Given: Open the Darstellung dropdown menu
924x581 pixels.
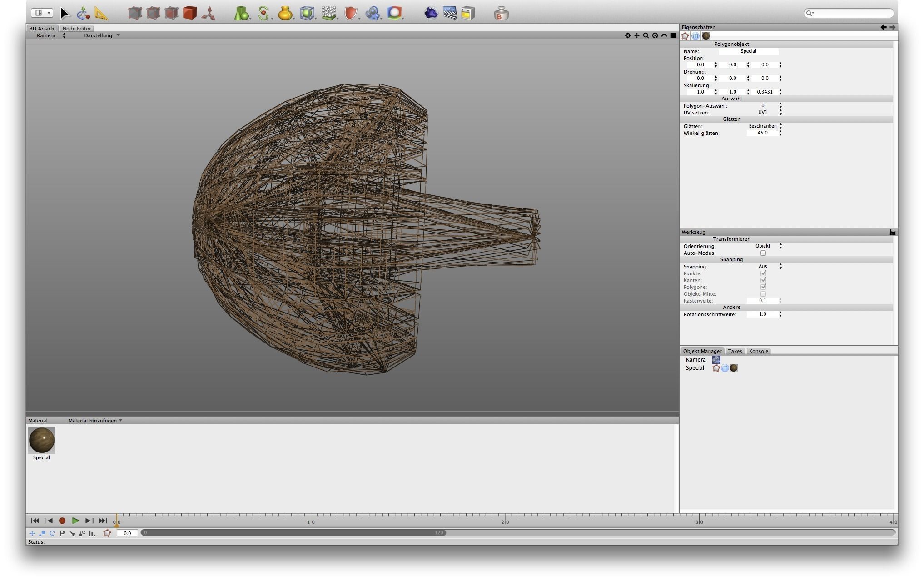Looking at the screenshot, I should 102,35.
